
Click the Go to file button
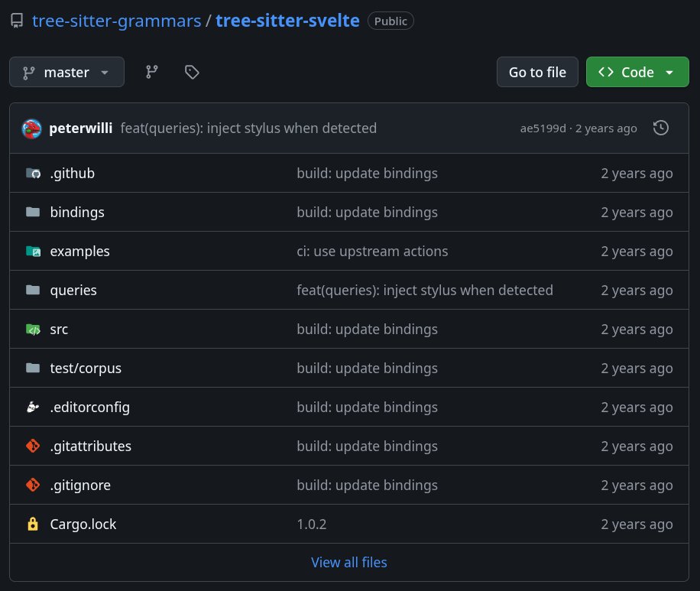tap(537, 72)
